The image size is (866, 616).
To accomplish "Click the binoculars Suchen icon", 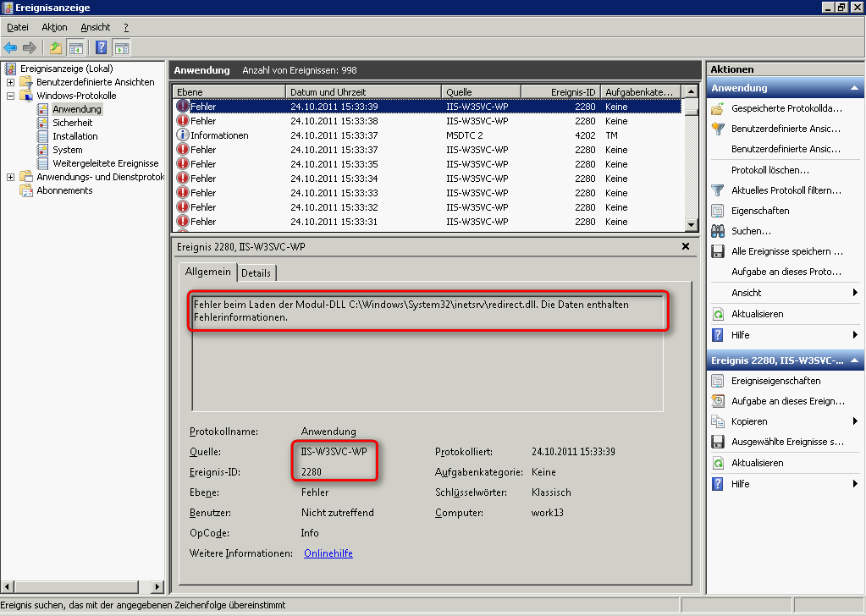I will (x=718, y=231).
